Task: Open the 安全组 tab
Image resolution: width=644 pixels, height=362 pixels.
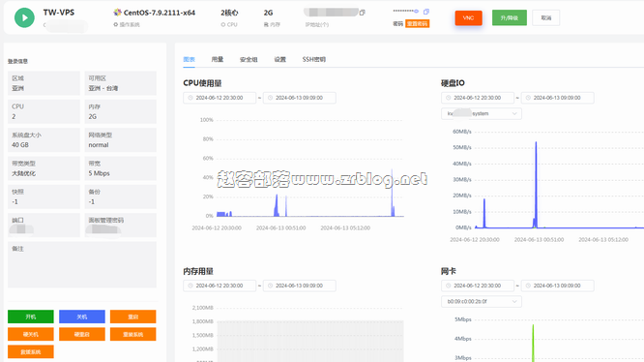Action: click(249, 60)
